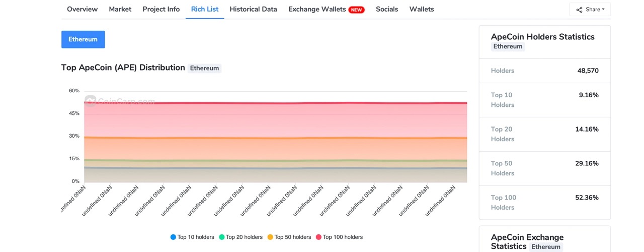
Task: Click the Socials tab link
Action: click(x=387, y=9)
